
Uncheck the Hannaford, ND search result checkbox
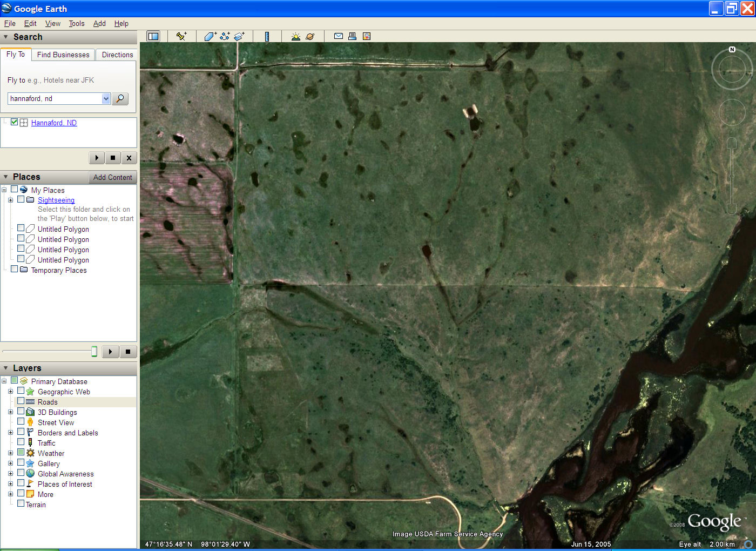[14, 122]
